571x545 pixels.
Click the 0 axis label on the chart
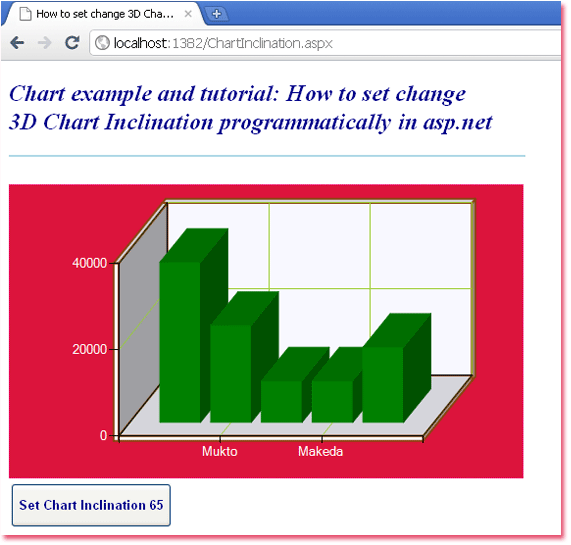pyautogui.click(x=103, y=435)
